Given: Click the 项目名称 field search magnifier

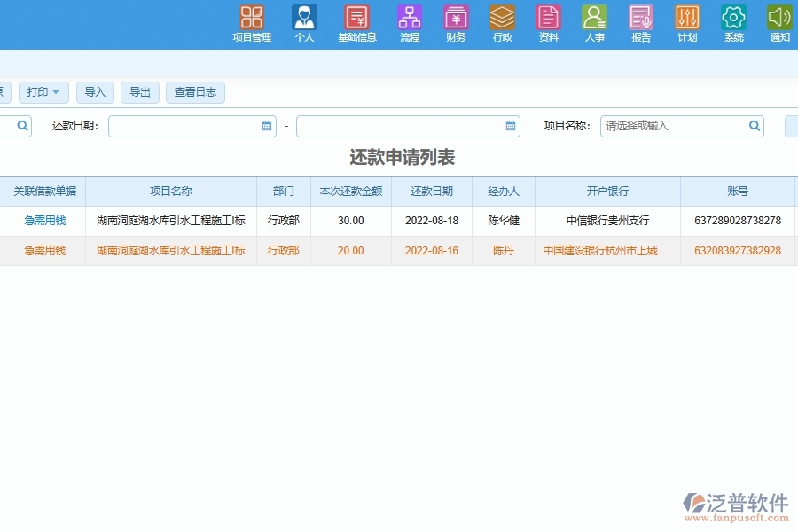Looking at the screenshot, I should [x=754, y=126].
